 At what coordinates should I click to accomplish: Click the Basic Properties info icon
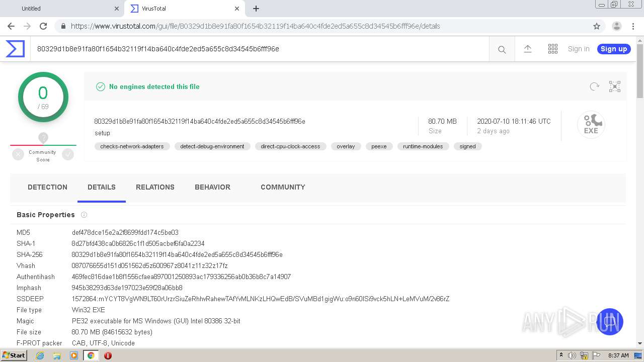tap(84, 215)
